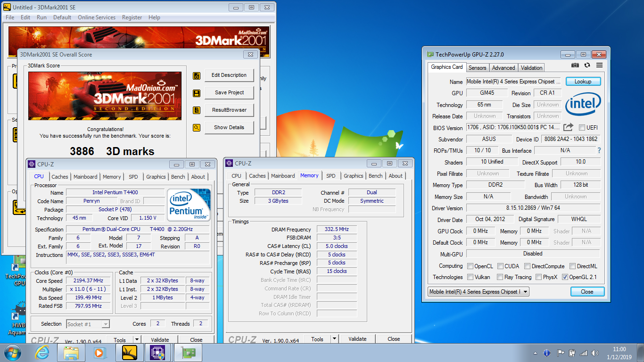Image resolution: width=644 pixels, height=362 pixels.
Task: Switch to the Validation tab in GPU-Z
Action: 532,68
